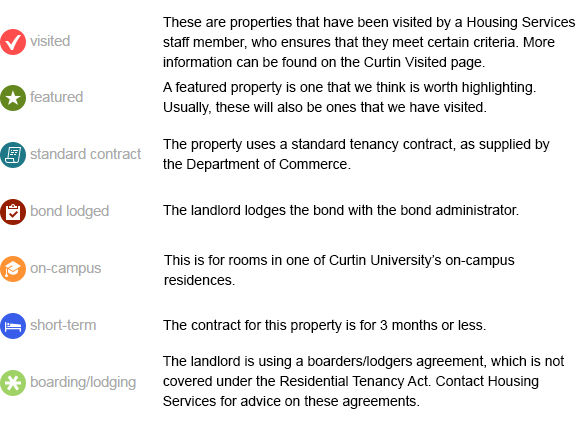The image size is (581, 425).
Task: Click the visited properties description paragraph
Action: click(369, 42)
